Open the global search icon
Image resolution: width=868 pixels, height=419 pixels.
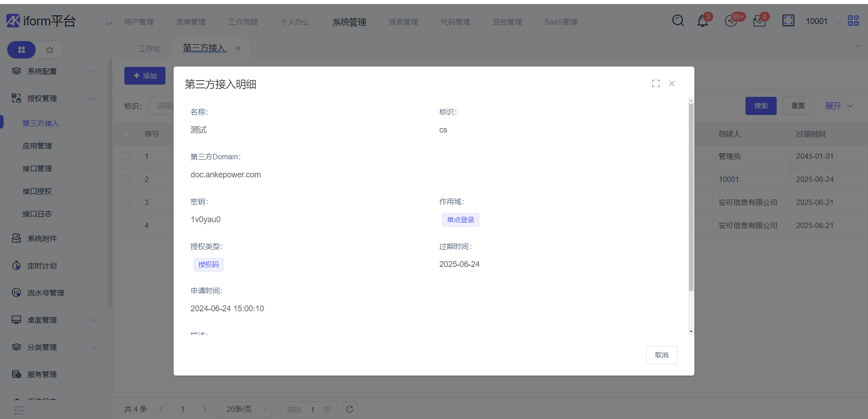(x=678, y=21)
